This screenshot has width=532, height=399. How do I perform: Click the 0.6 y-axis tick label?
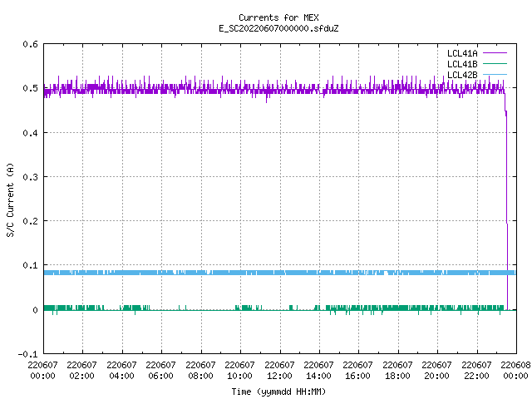click(30, 44)
